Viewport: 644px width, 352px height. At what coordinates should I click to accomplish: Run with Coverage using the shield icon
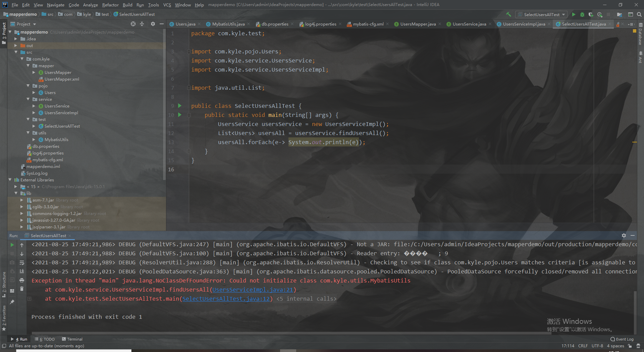[x=591, y=14]
